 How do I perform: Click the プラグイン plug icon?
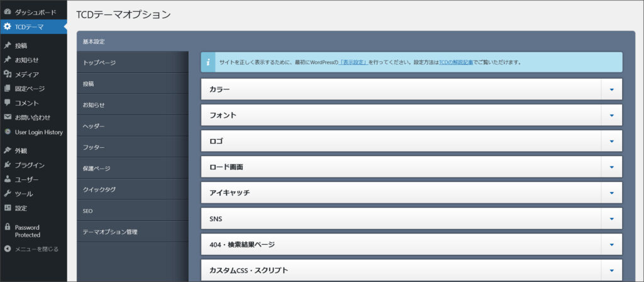click(x=8, y=165)
